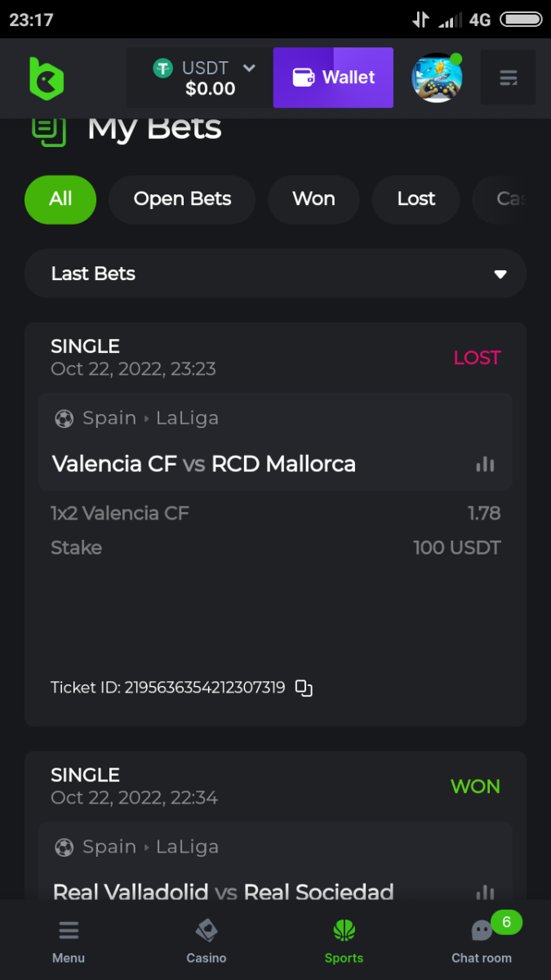The height and width of the screenshot is (980, 551).
Task: Show only Lost bets
Action: pos(416,199)
